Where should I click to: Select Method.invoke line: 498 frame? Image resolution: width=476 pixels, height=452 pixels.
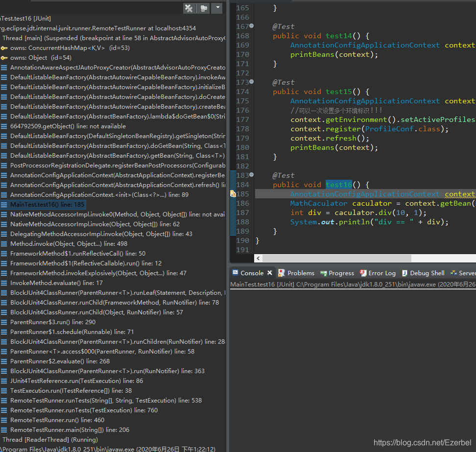tap(69, 244)
